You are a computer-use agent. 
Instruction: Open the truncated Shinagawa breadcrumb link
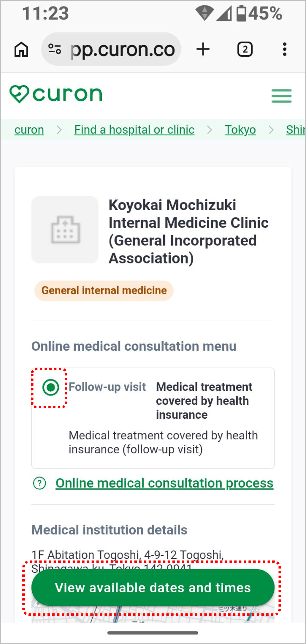[x=296, y=130]
